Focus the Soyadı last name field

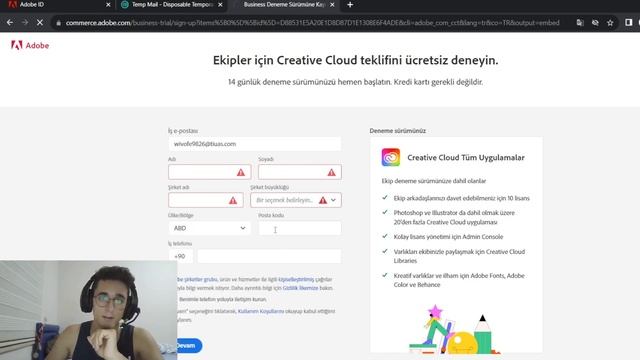point(300,172)
